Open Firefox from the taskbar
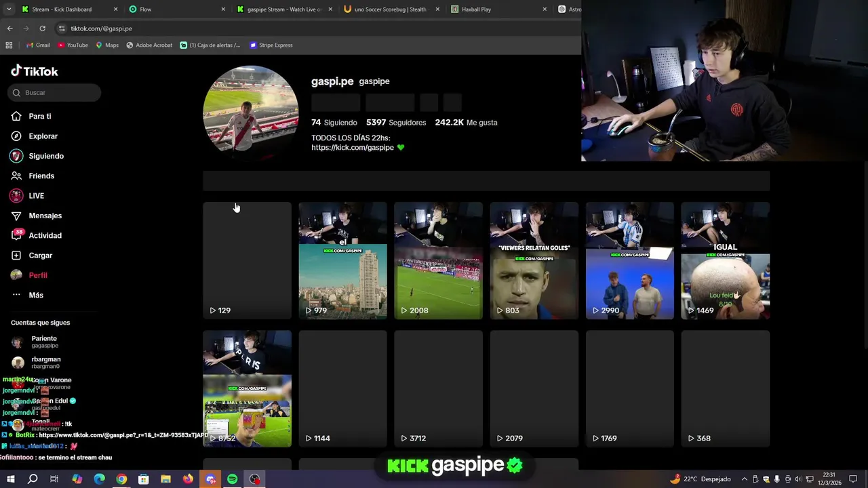Image resolution: width=868 pixels, height=488 pixels. pos(188,479)
